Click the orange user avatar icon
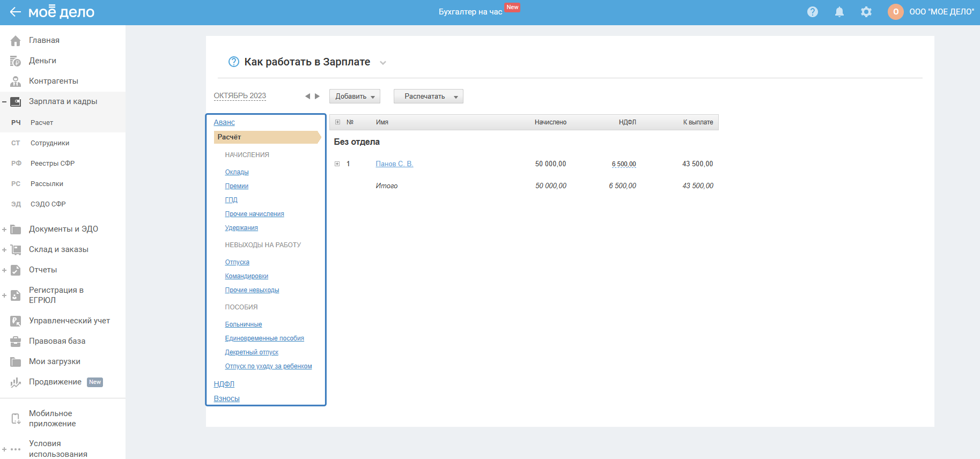Image resolution: width=980 pixels, height=459 pixels. click(x=895, y=12)
